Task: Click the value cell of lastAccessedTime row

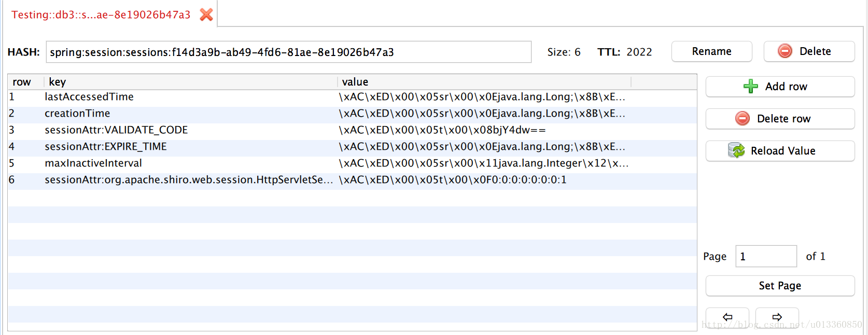Action: coord(484,96)
